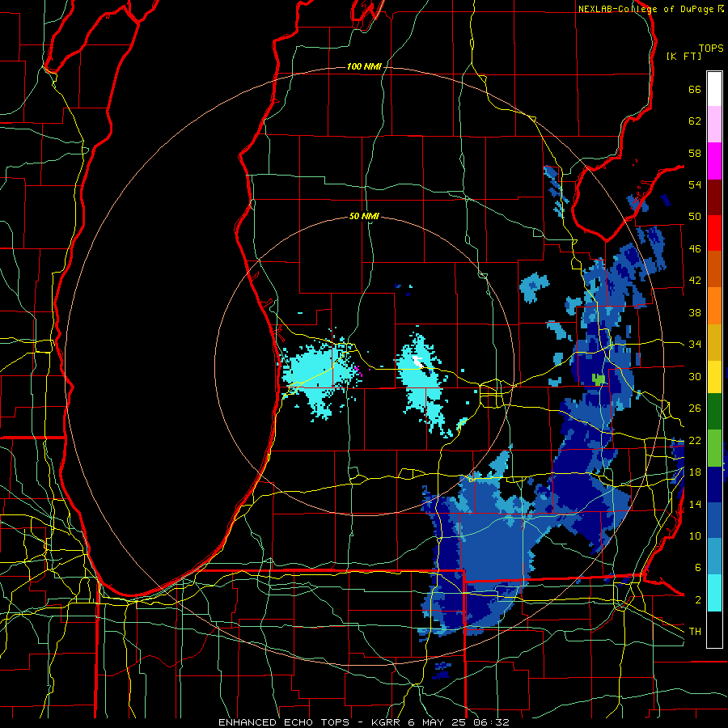Click the white echo top pixel cluster
The width and height of the screenshot is (728, 728).
coord(418,362)
